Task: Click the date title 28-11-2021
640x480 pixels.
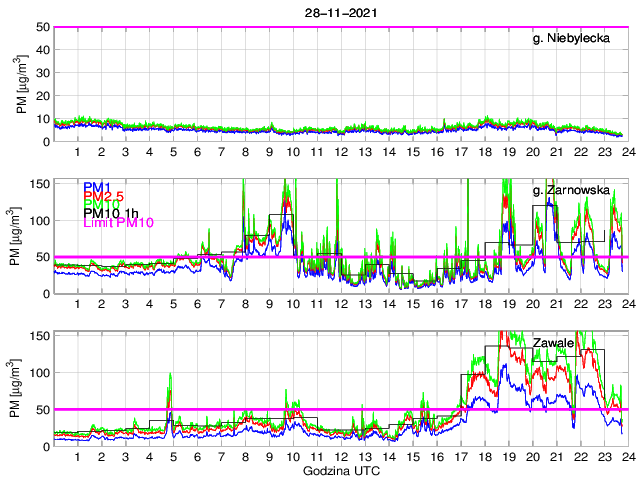Action: pyautogui.click(x=341, y=13)
